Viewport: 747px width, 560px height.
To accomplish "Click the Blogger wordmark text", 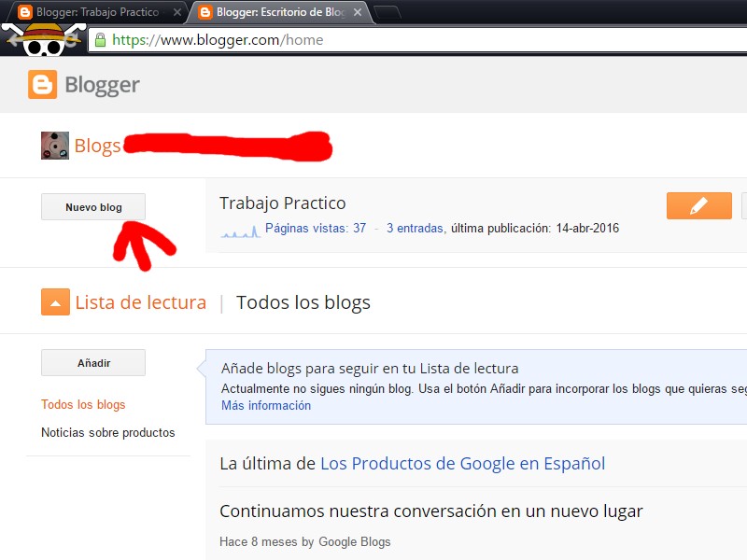I will 102,85.
